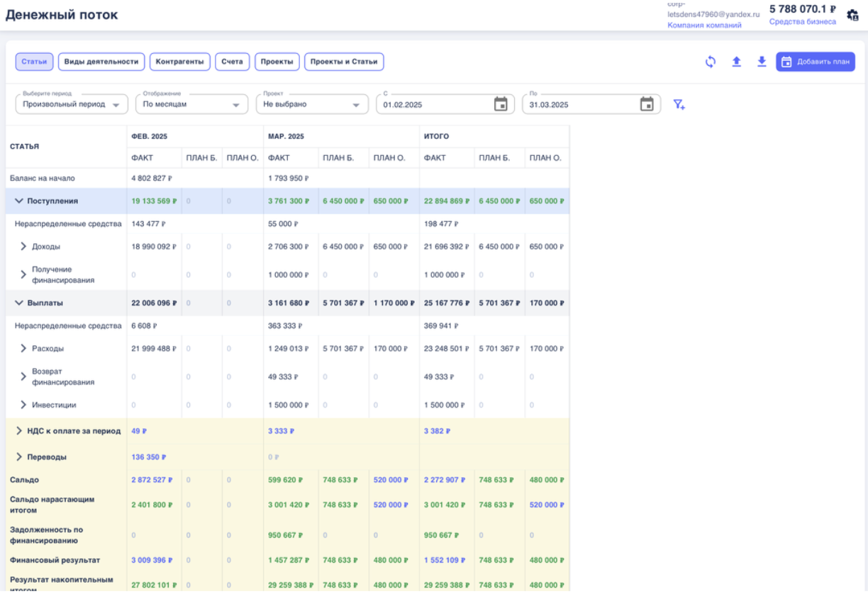
Task: Expand the НДС к оплате за период row
Action: (19, 431)
